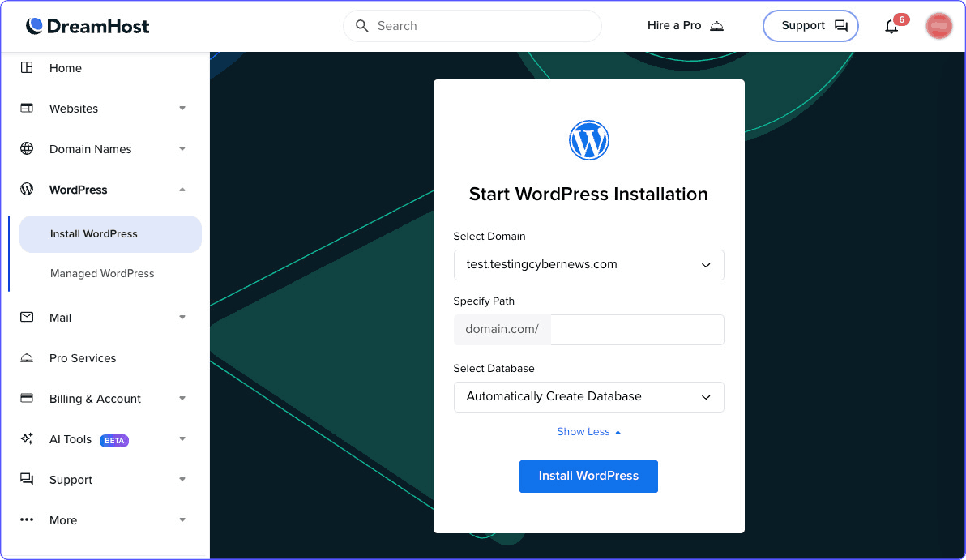Click the WordPress sidebar logo icon
The width and height of the screenshot is (966, 560).
[x=27, y=189]
